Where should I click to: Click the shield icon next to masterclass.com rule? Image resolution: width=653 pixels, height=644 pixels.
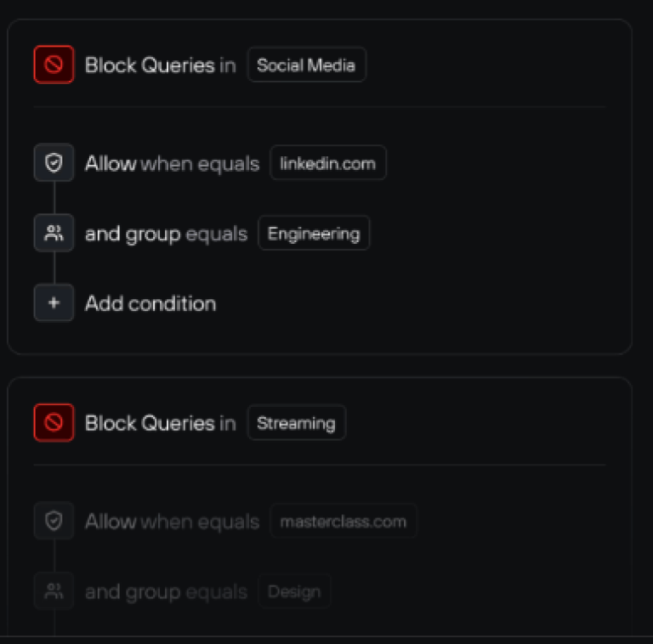pyautogui.click(x=54, y=521)
